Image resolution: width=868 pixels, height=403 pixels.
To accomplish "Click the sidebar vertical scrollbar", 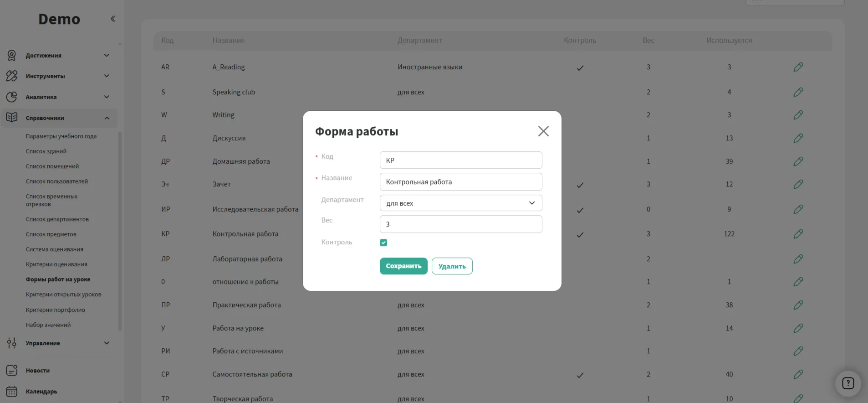I will click(120, 228).
